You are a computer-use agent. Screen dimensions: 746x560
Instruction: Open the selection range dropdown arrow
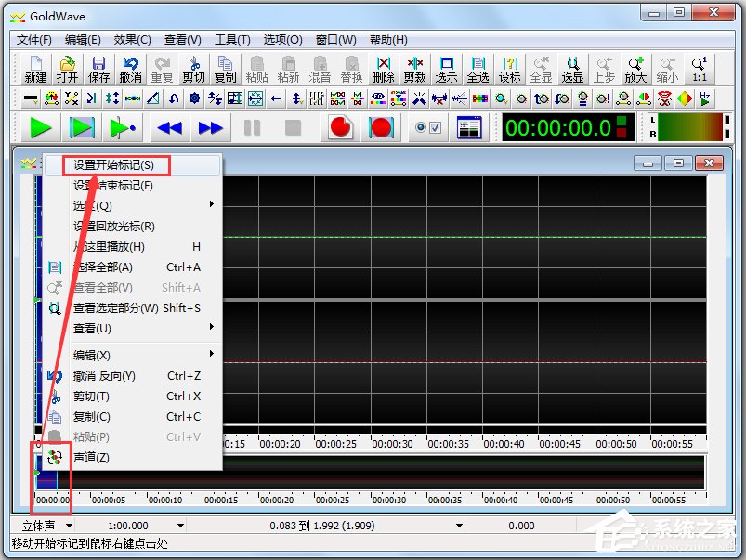pos(459,526)
